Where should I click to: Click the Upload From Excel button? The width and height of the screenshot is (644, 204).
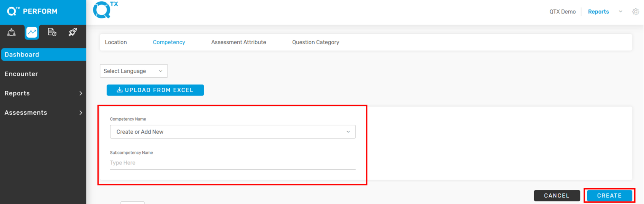[155, 90]
